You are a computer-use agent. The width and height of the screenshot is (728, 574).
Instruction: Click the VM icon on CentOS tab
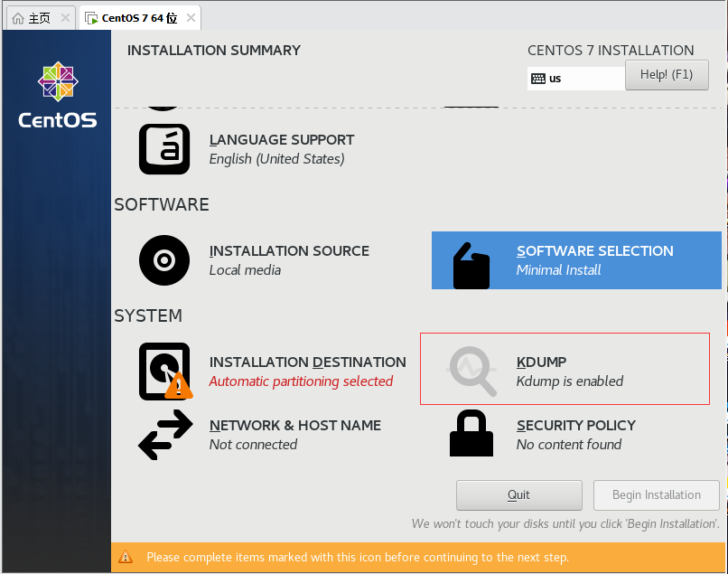pos(91,18)
